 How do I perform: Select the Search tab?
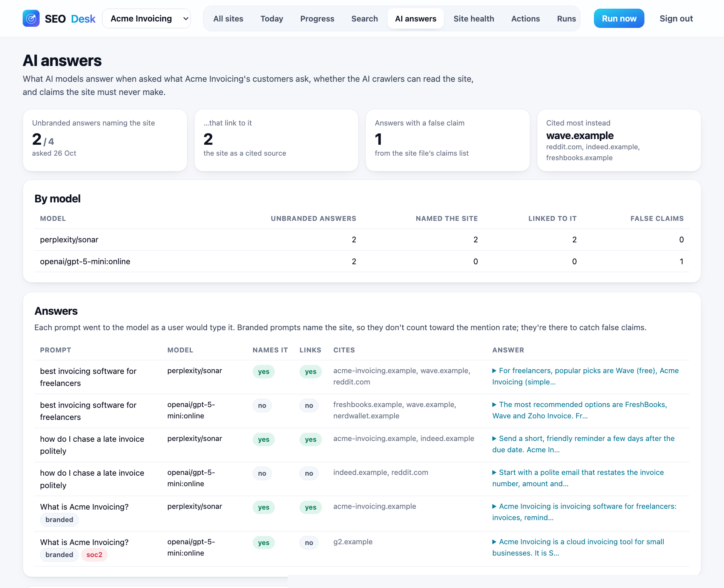coord(364,18)
